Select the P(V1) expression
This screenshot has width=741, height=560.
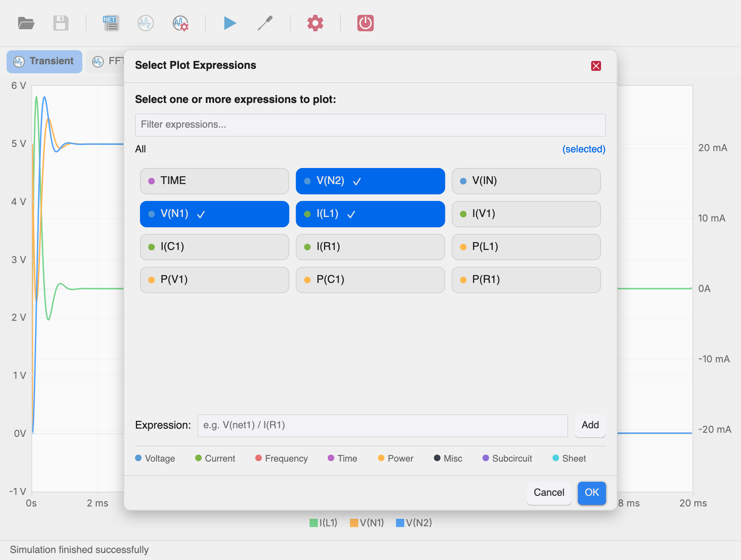pos(214,280)
